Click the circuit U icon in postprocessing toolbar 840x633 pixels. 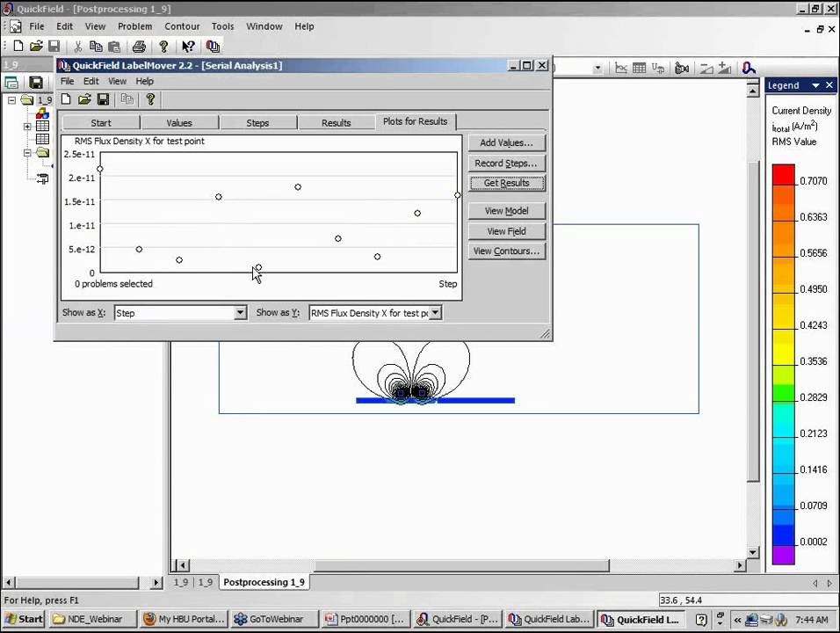click(658, 68)
